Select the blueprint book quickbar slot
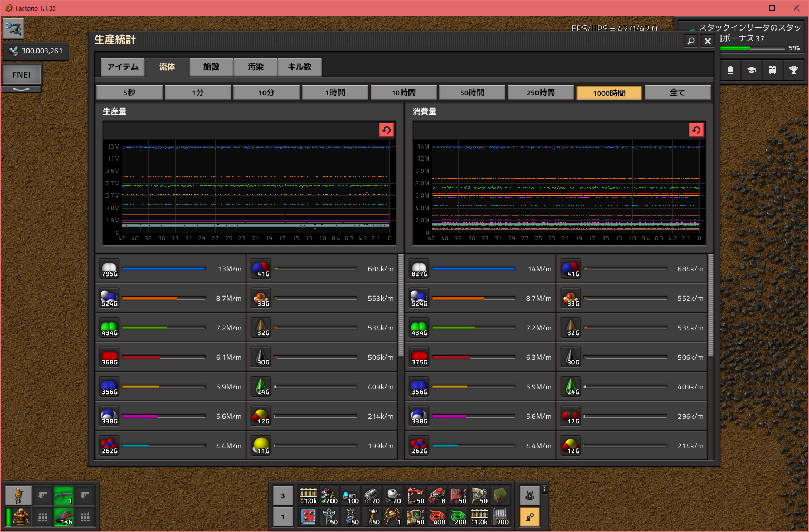 click(308, 517)
